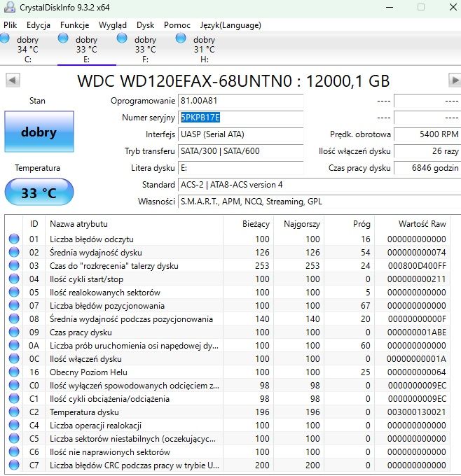The height and width of the screenshot is (476, 461).
Task: Click the 5400 RPM rotation field
Action: pos(427,134)
